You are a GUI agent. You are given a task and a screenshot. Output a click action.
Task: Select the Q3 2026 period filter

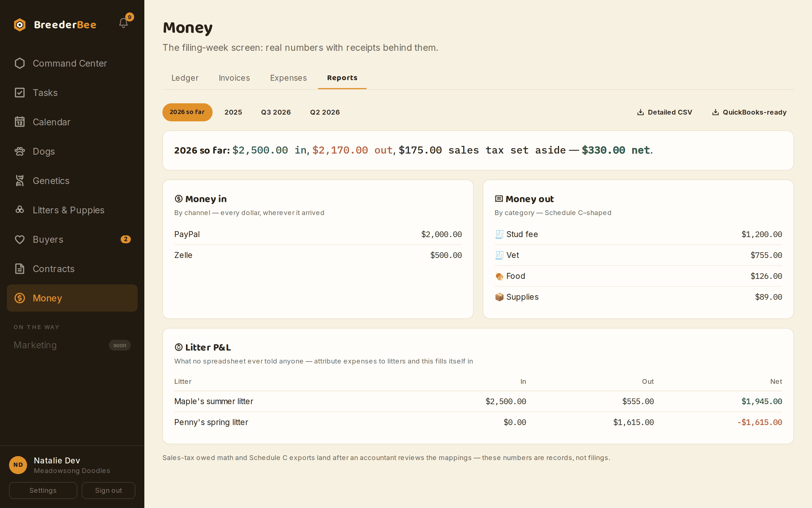click(276, 112)
